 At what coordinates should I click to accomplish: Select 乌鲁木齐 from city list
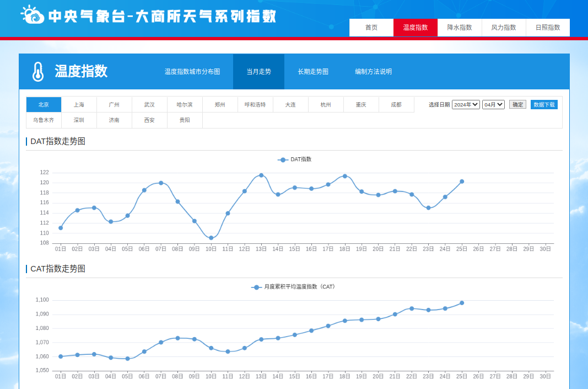tap(44, 120)
